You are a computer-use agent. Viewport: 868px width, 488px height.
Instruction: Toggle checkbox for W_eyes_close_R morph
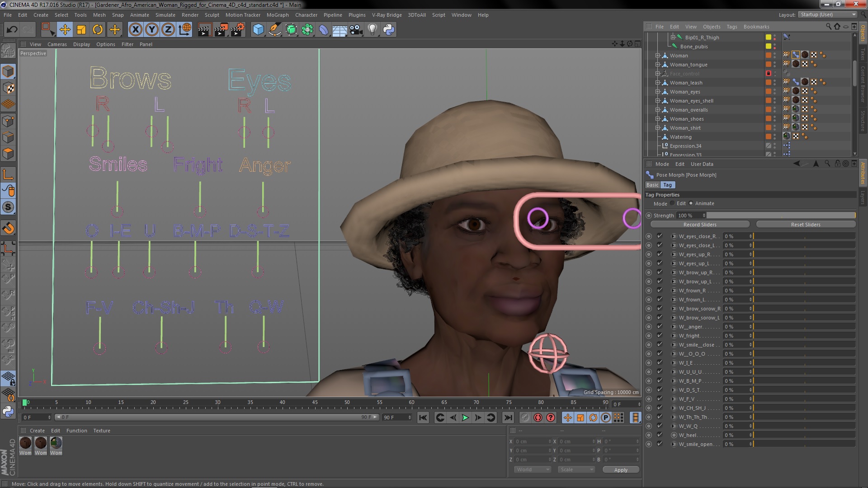[x=660, y=236]
